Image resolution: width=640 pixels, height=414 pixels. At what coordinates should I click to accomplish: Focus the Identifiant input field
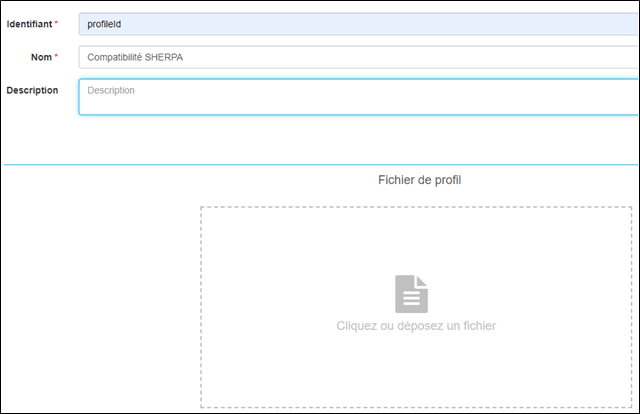click(358, 24)
